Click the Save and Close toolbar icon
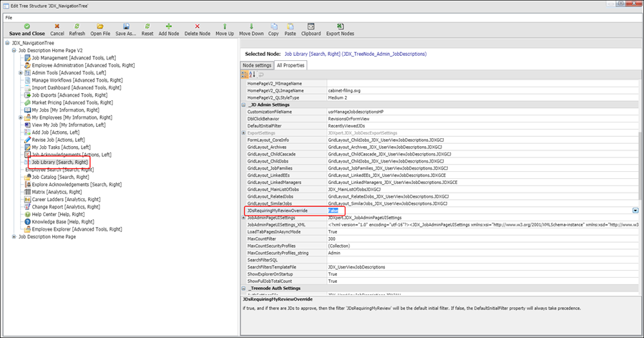 pos(26,26)
